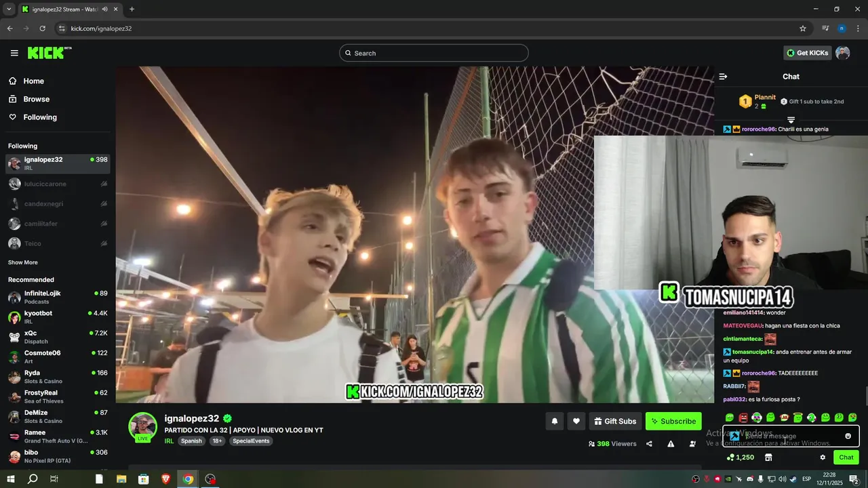Open the Brave browser taskbar icon

tap(166, 479)
